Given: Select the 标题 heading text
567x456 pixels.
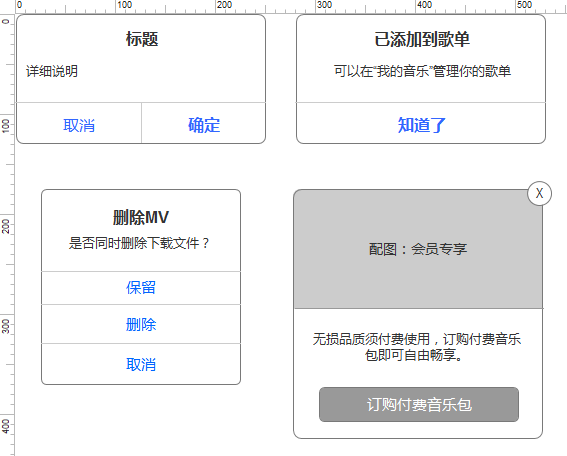Looking at the screenshot, I should pos(142,39).
